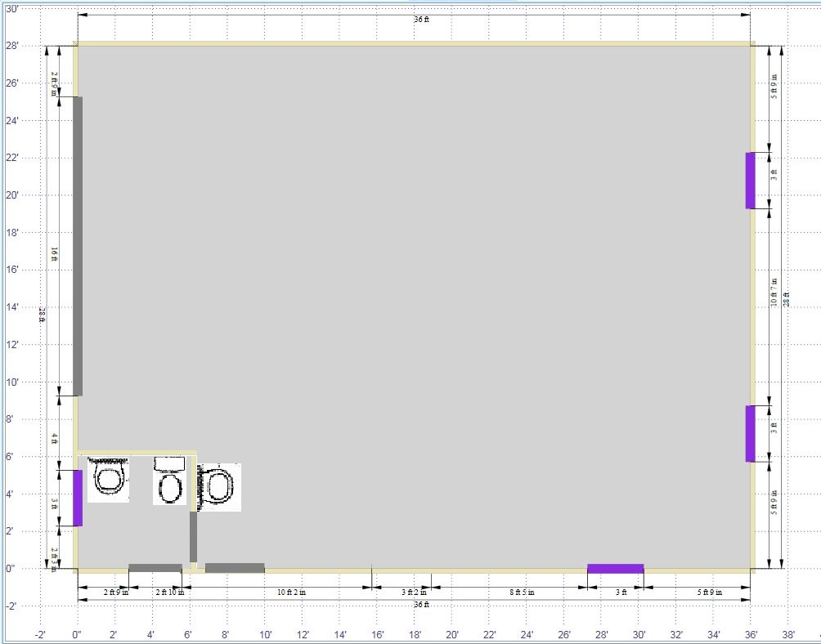The image size is (821, 644).
Task: Select the leftmost sink fixture beside the bathroom window
Action: click(x=108, y=479)
